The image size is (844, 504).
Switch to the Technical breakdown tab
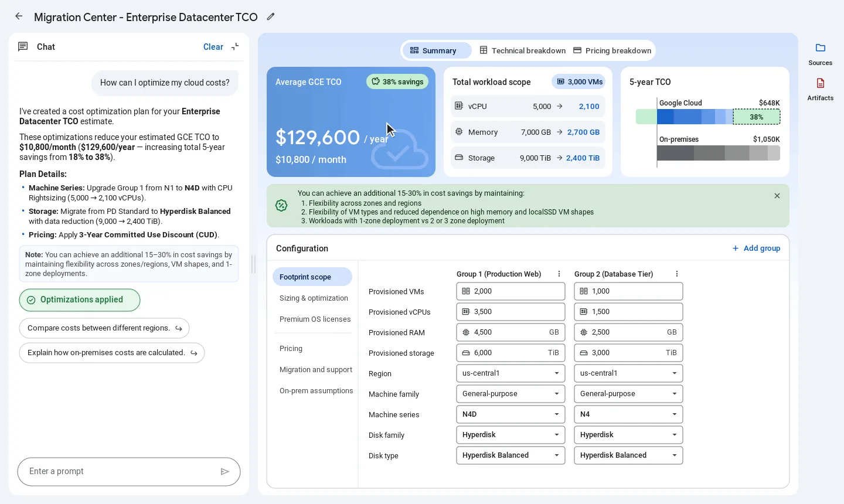(523, 50)
